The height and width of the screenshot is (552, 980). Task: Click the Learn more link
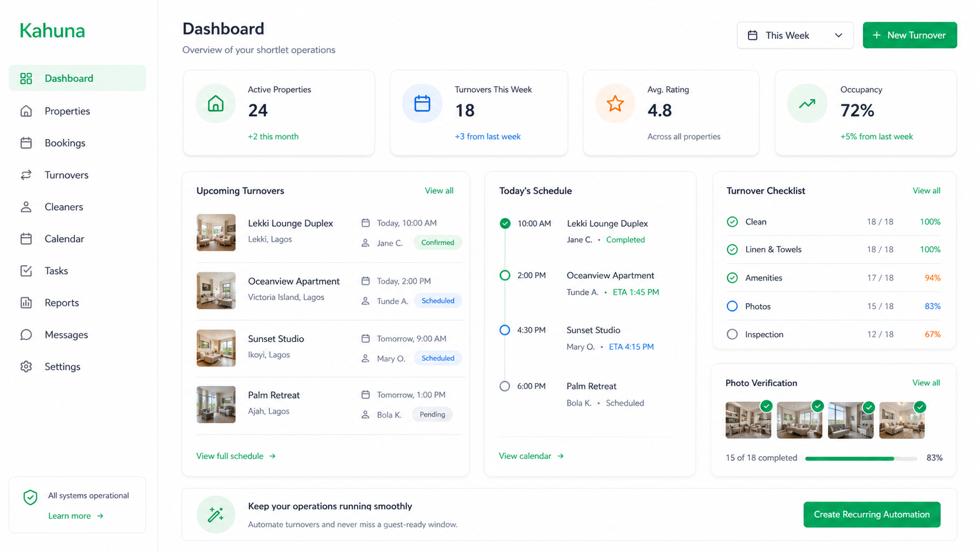[76, 516]
